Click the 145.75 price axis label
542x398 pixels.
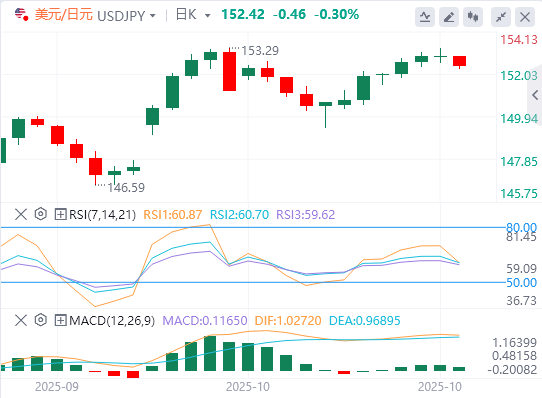coord(519,194)
